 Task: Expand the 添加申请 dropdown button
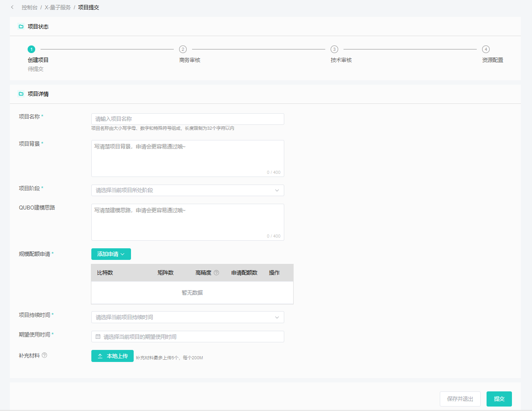click(111, 254)
